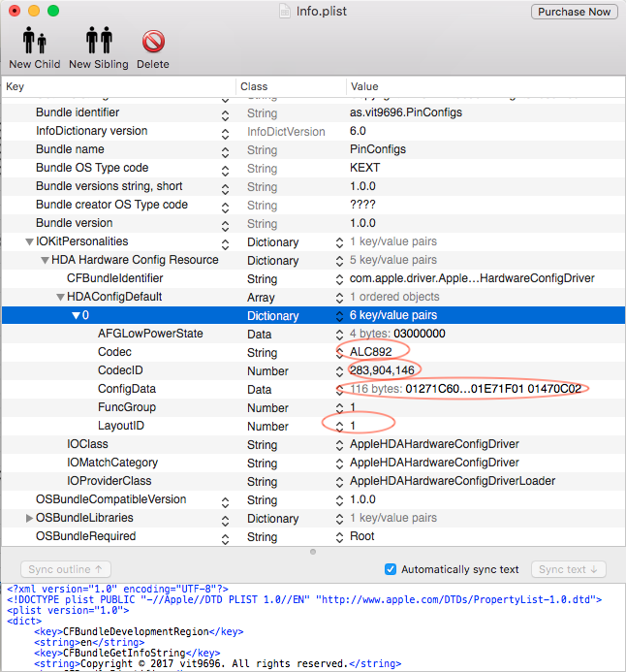Open class dropdown for AFGLowPowerState Data
The width and height of the screenshot is (626, 672).
tap(339, 335)
